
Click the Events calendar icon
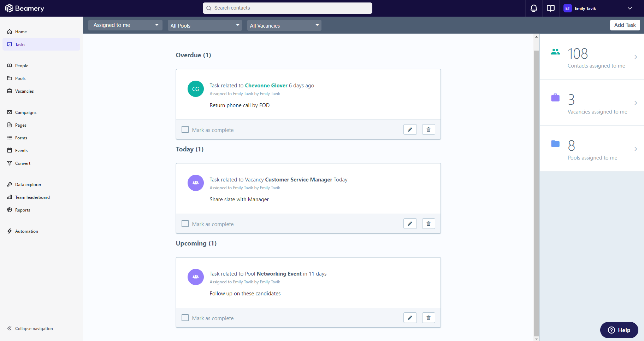10,150
